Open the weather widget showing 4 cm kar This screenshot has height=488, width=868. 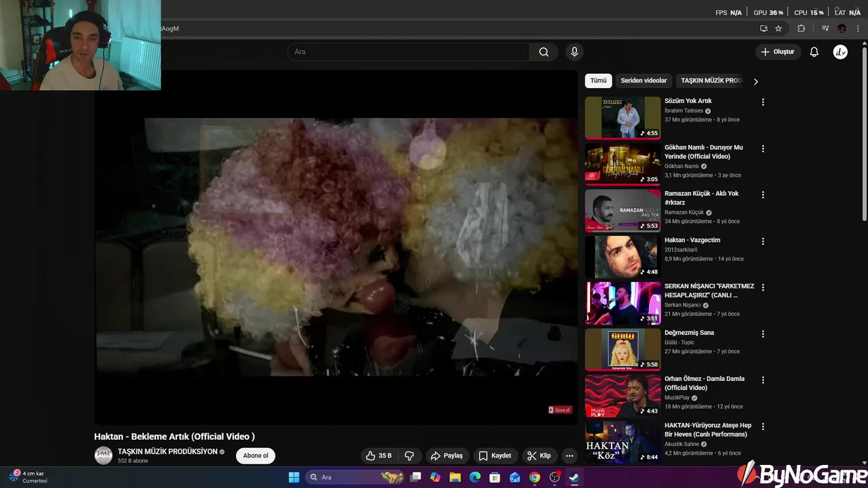coord(28,477)
